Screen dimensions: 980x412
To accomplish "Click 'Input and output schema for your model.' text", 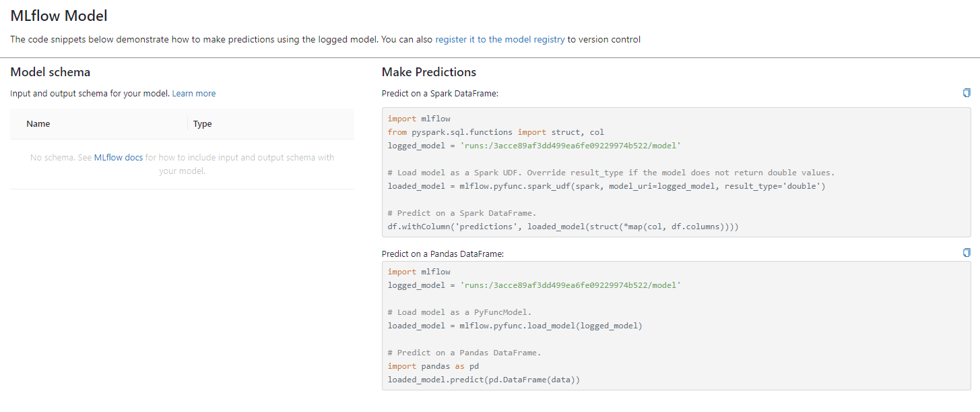I will [x=90, y=94].
